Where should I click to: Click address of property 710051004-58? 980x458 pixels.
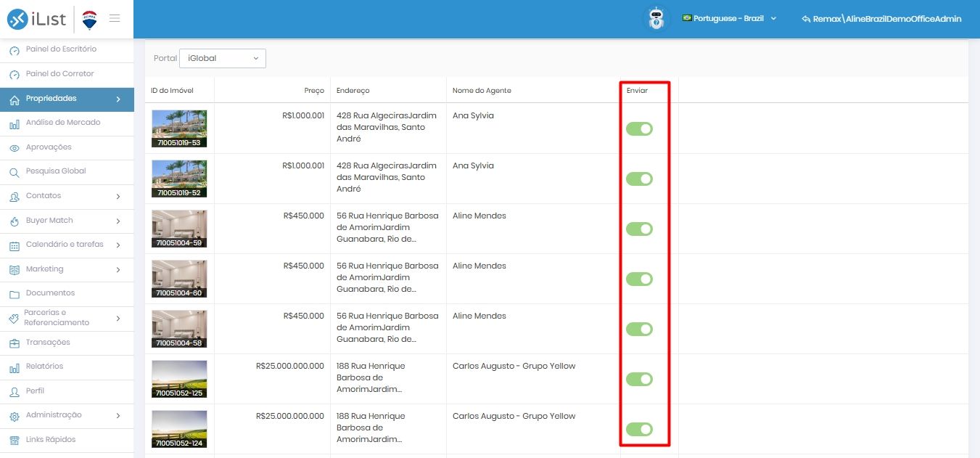pos(388,327)
